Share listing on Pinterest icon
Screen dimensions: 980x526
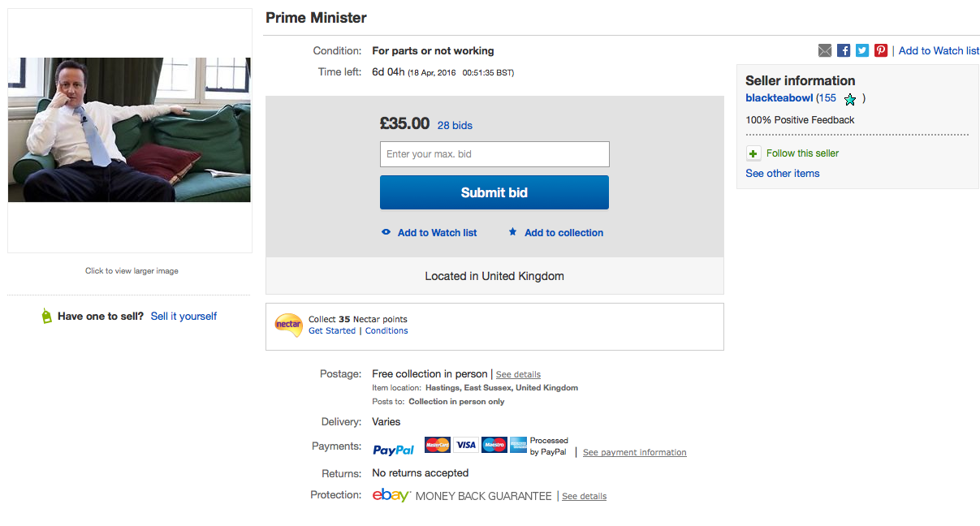pos(881,50)
